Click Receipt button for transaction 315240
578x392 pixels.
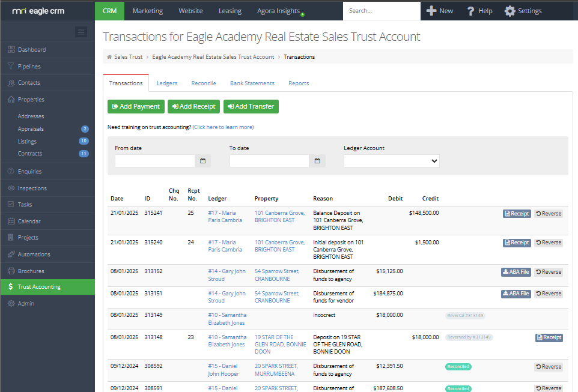tap(517, 243)
